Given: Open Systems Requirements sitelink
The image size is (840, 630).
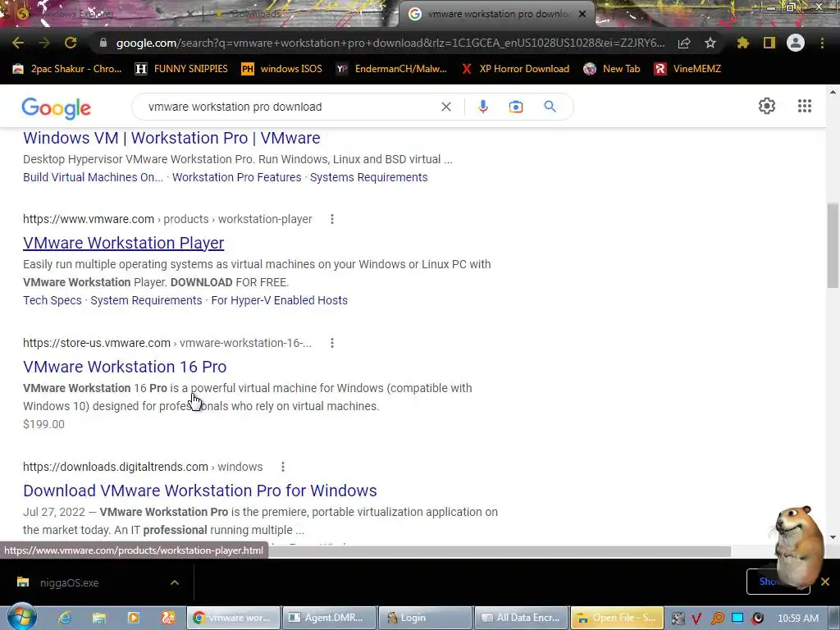Looking at the screenshot, I should [x=368, y=177].
